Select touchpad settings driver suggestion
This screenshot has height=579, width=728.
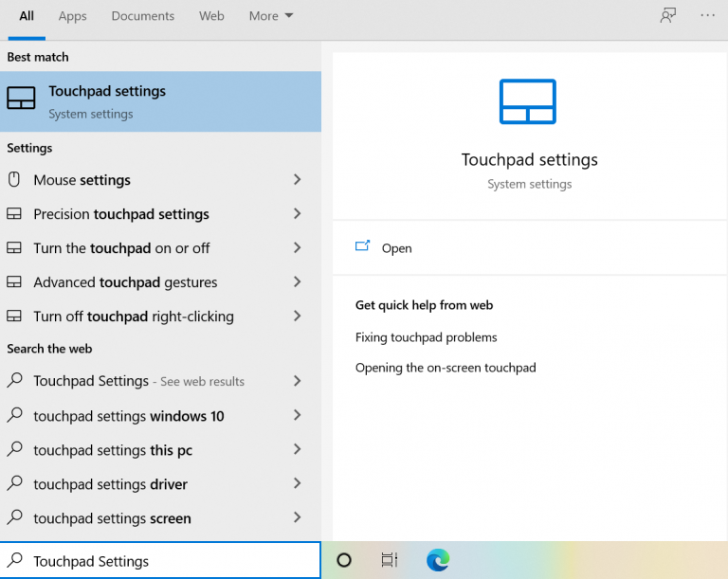(160, 484)
